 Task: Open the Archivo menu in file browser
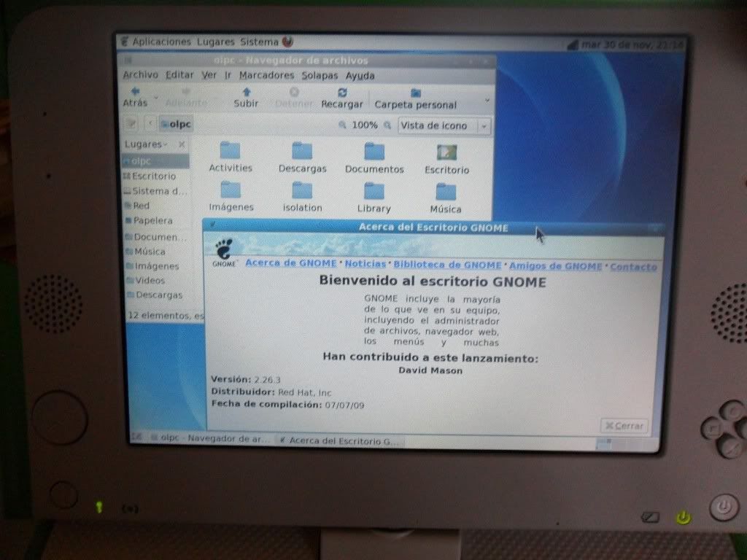pyautogui.click(x=140, y=75)
